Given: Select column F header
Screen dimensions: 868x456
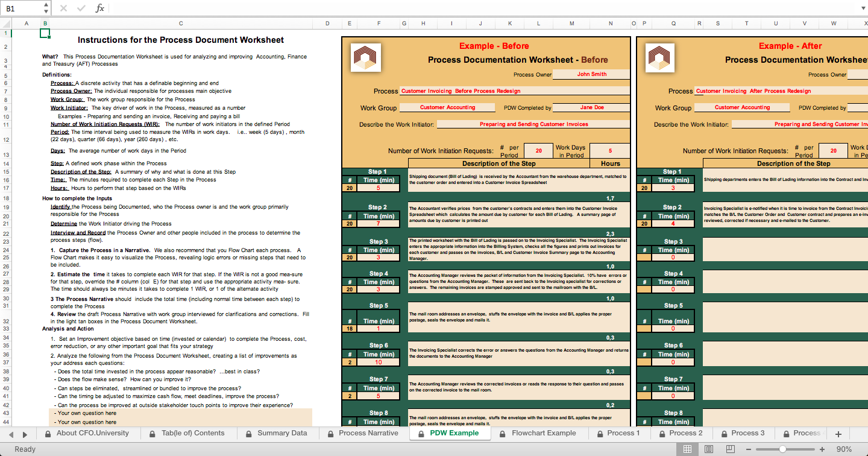Looking at the screenshot, I should (x=379, y=24).
